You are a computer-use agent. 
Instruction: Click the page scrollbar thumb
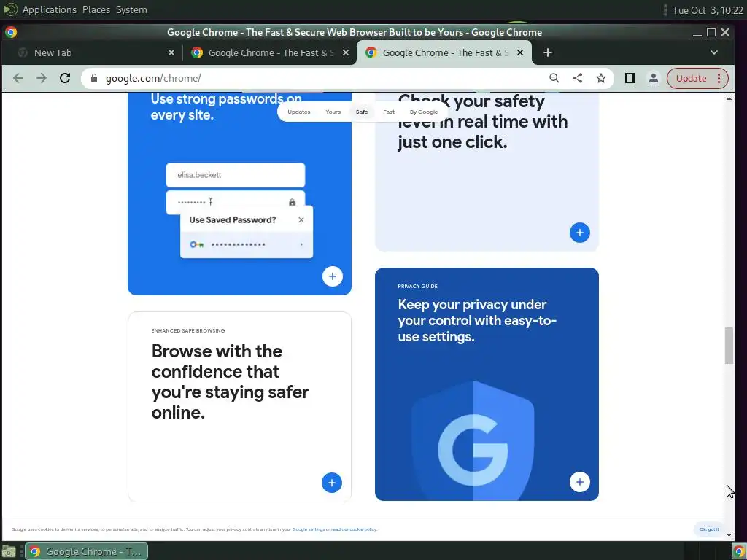point(729,345)
